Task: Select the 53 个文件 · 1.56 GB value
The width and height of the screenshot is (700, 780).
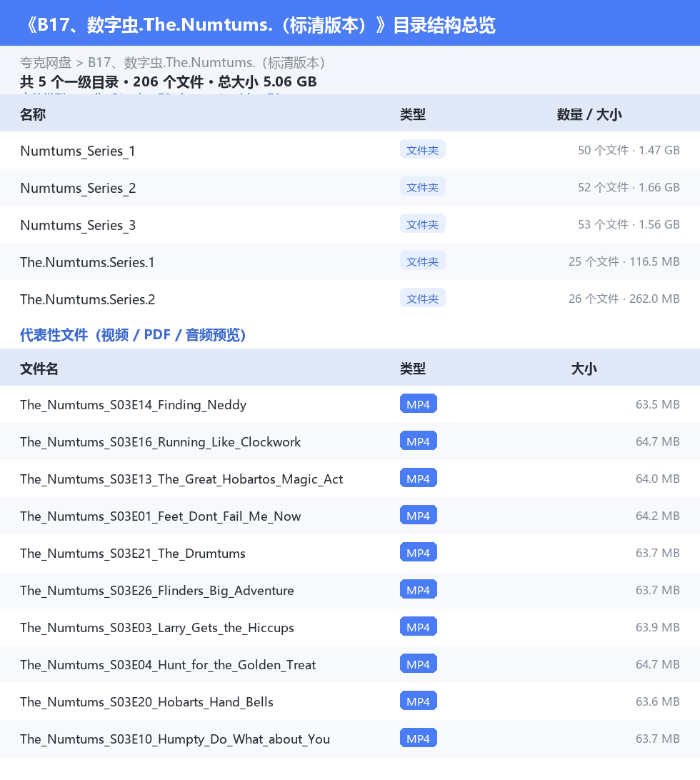Action: click(629, 225)
